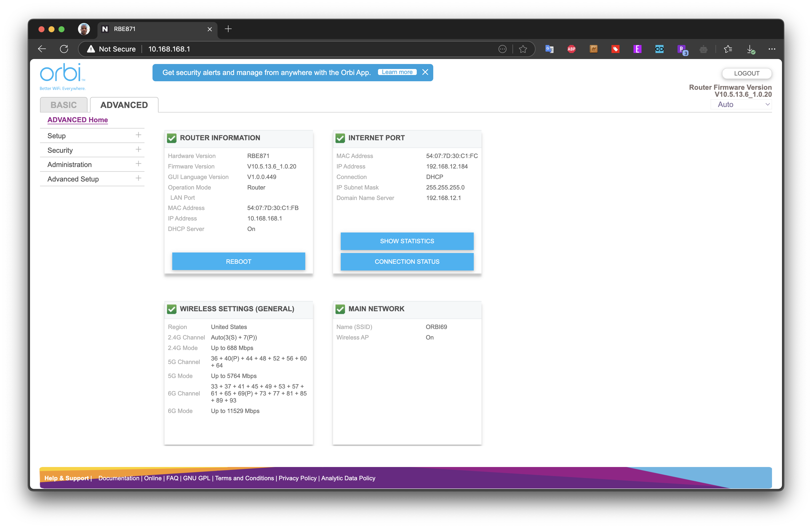812x528 pixels.
Task: Click the Wireless Settings green checkmark
Action: click(x=171, y=309)
